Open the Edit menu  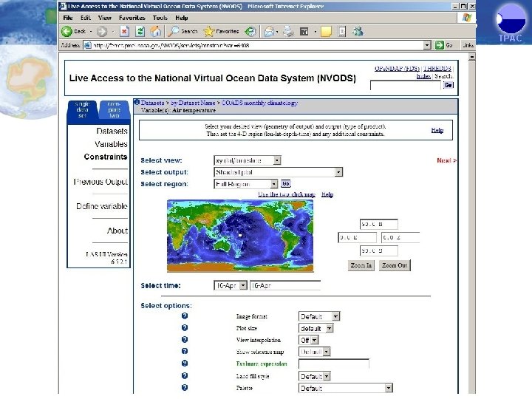click(86, 18)
